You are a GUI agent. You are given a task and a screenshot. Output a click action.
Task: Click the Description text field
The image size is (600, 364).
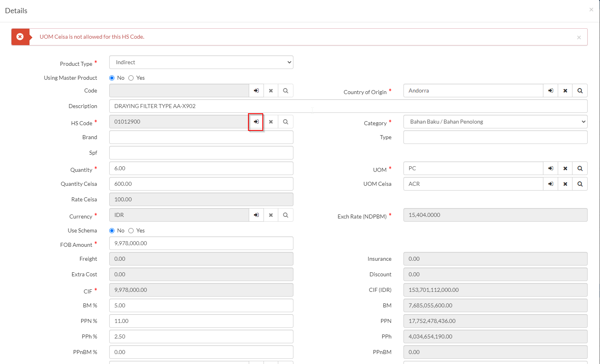[348, 106]
